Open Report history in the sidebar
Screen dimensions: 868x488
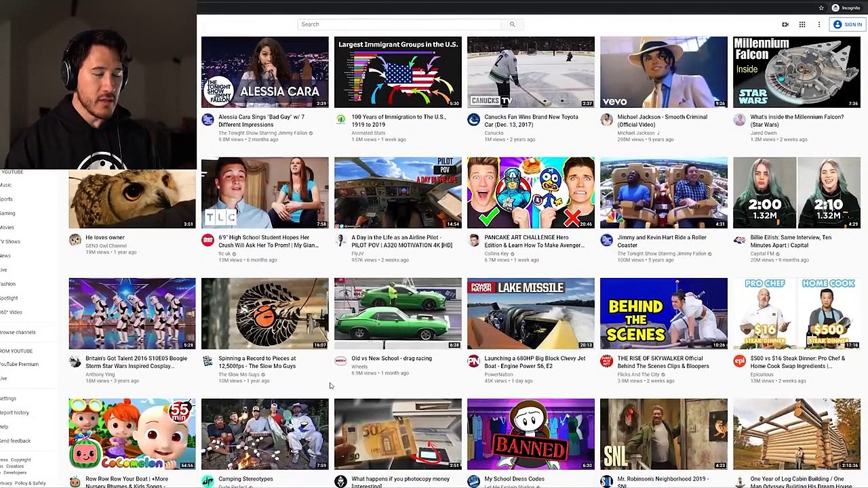tap(14, 413)
